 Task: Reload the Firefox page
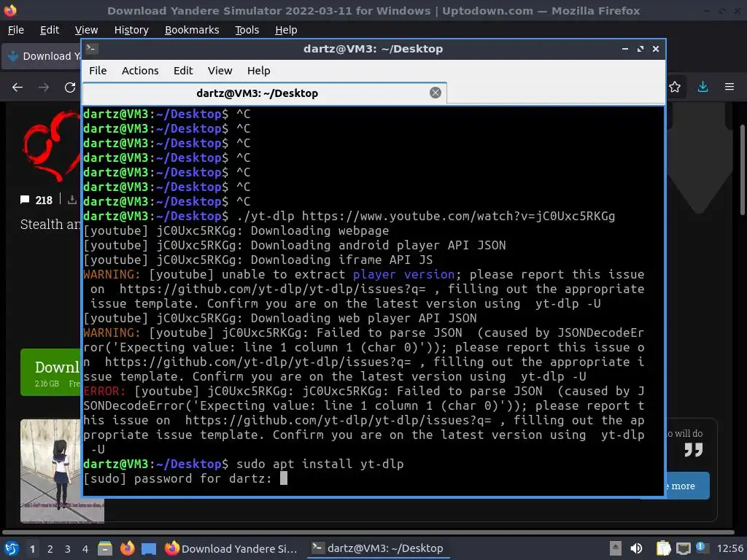70,87
